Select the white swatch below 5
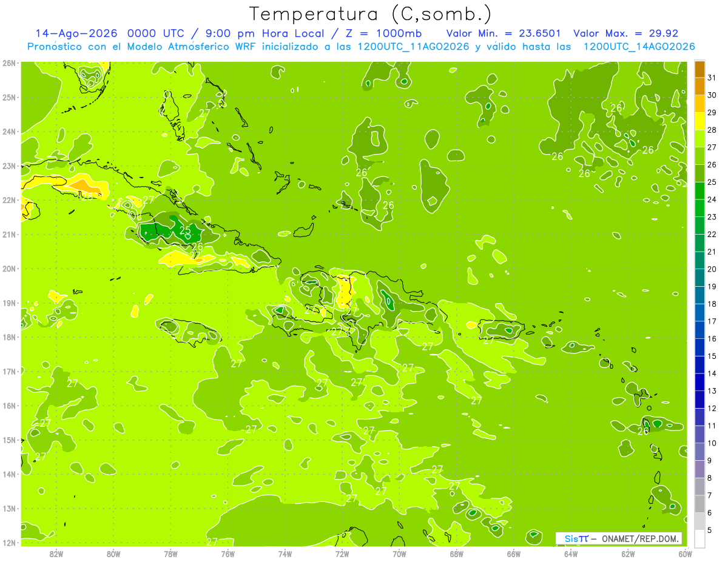 coord(699,538)
